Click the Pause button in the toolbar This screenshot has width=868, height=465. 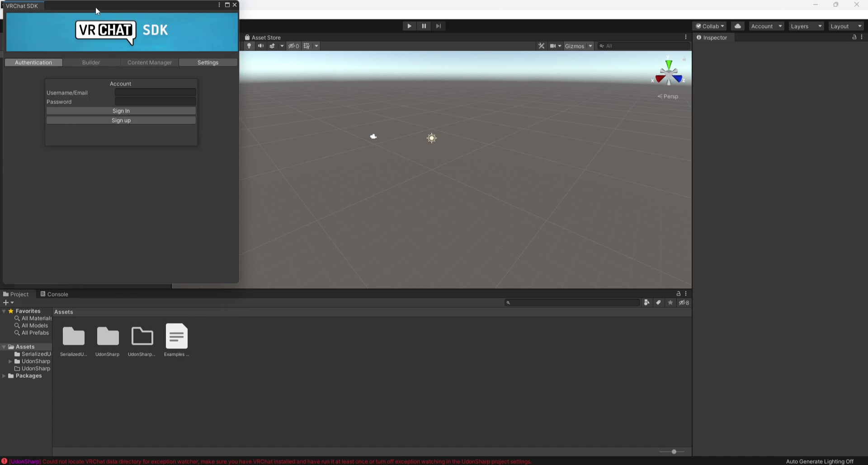(424, 26)
